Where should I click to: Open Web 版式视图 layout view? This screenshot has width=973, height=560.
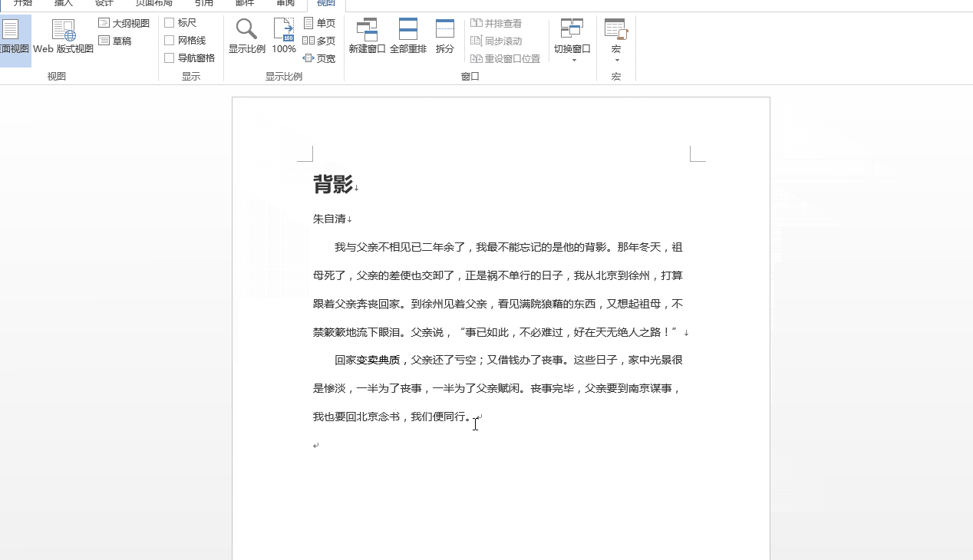coord(64,37)
